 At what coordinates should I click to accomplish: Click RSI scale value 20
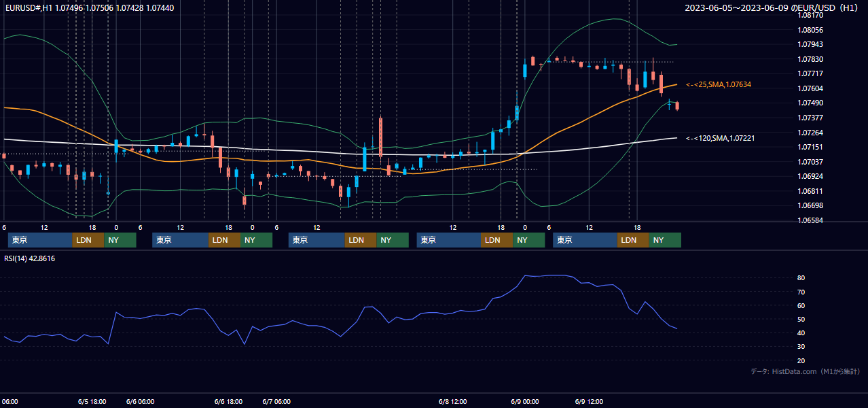pyautogui.click(x=801, y=360)
